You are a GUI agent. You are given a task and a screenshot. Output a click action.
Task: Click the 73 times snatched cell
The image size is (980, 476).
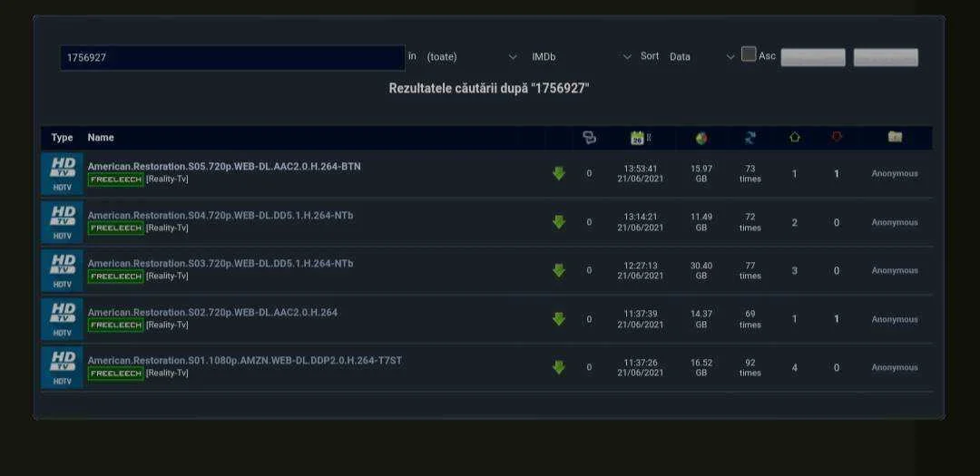click(750, 174)
